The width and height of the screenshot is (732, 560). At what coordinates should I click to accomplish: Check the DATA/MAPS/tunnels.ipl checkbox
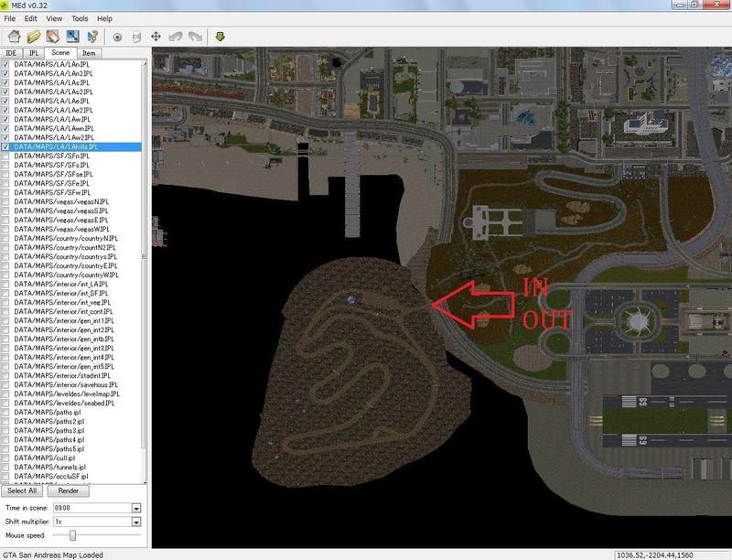(5, 468)
